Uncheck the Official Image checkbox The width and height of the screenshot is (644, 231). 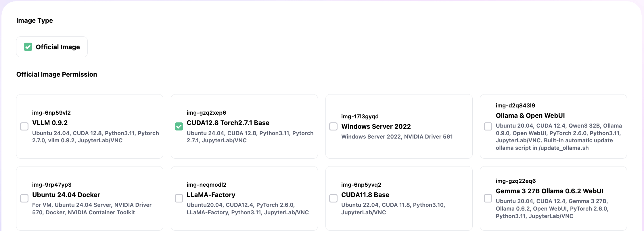pos(28,47)
